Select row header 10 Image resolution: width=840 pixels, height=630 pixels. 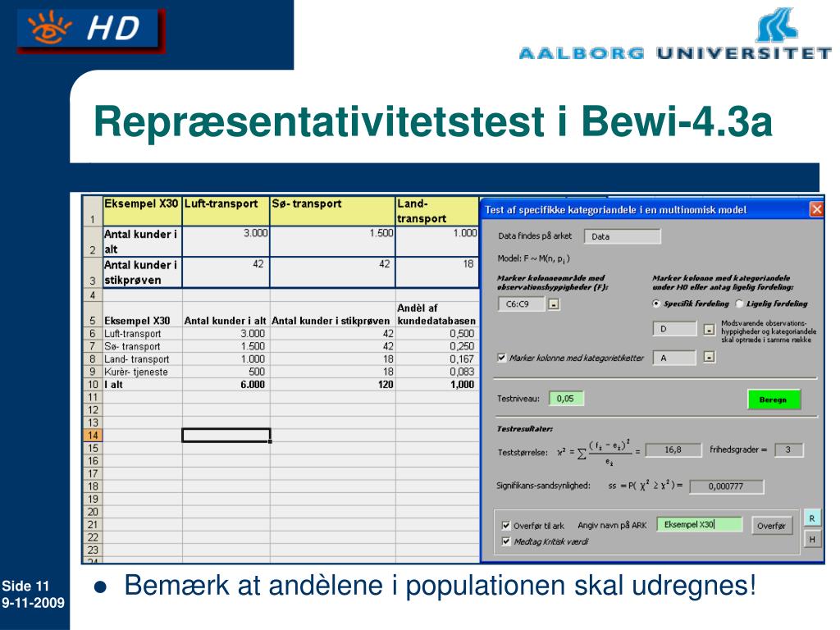[93, 385]
